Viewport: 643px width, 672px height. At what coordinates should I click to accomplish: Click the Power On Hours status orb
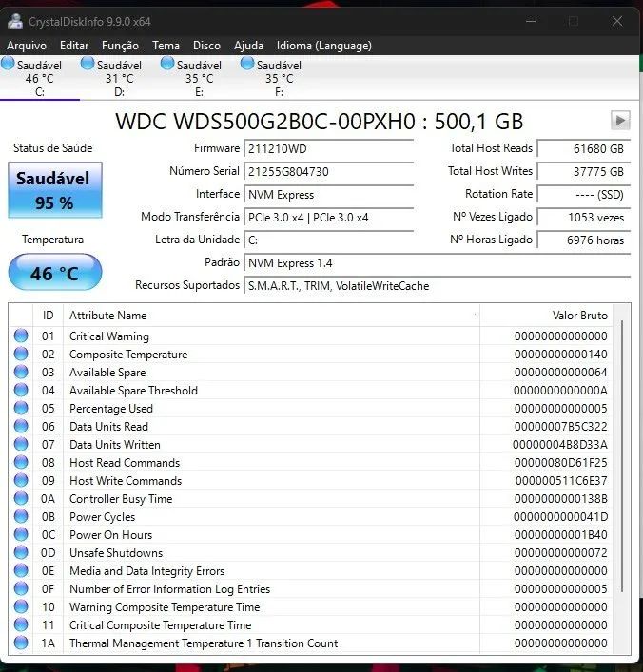click(21, 534)
